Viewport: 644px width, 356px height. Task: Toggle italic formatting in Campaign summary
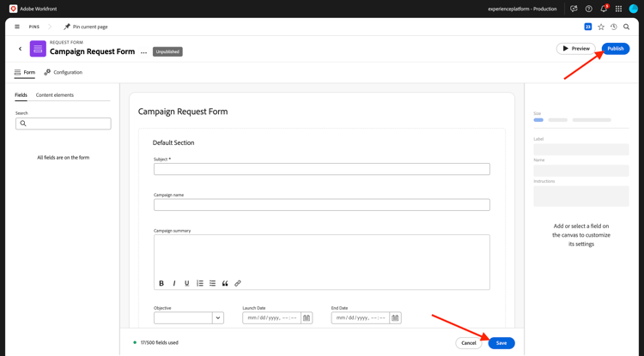pos(174,283)
